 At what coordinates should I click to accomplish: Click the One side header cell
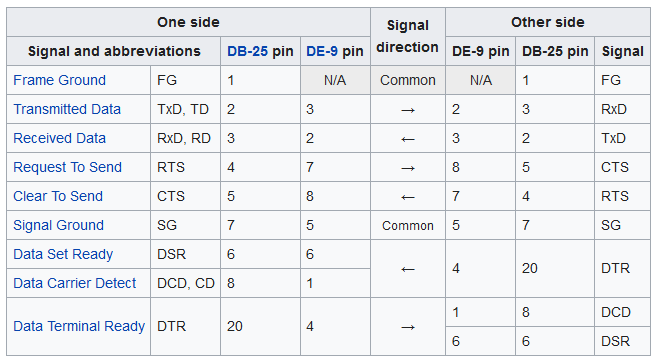(188, 22)
